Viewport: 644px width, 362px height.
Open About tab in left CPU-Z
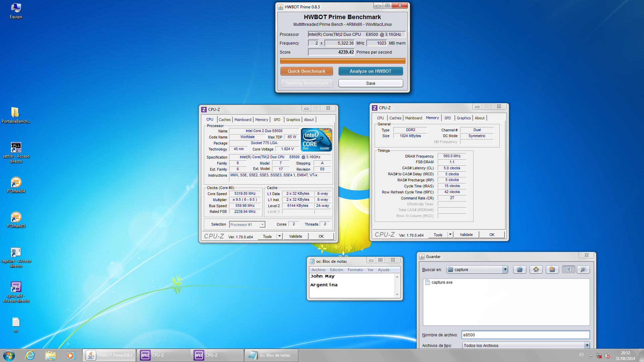click(x=309, y=120)
